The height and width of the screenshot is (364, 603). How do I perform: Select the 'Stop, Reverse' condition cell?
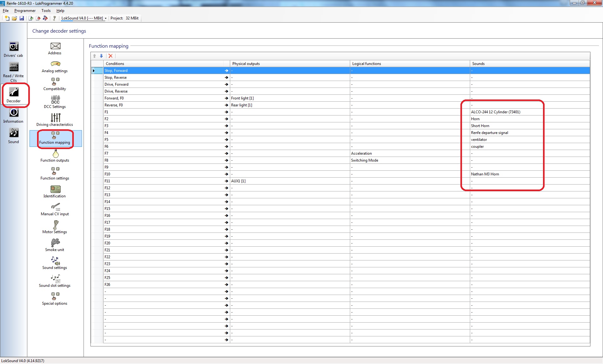[167, 78]
